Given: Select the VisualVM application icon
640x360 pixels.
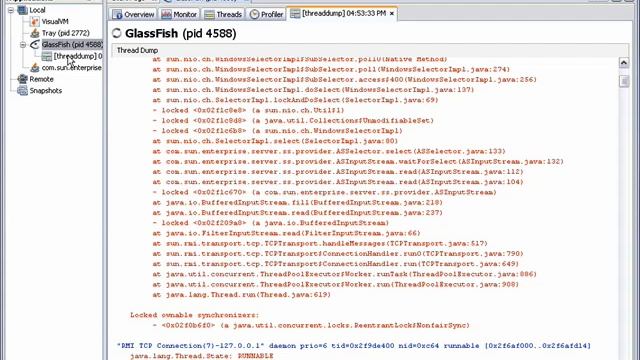Looking at the screenshot, I should tap(35, 21).
